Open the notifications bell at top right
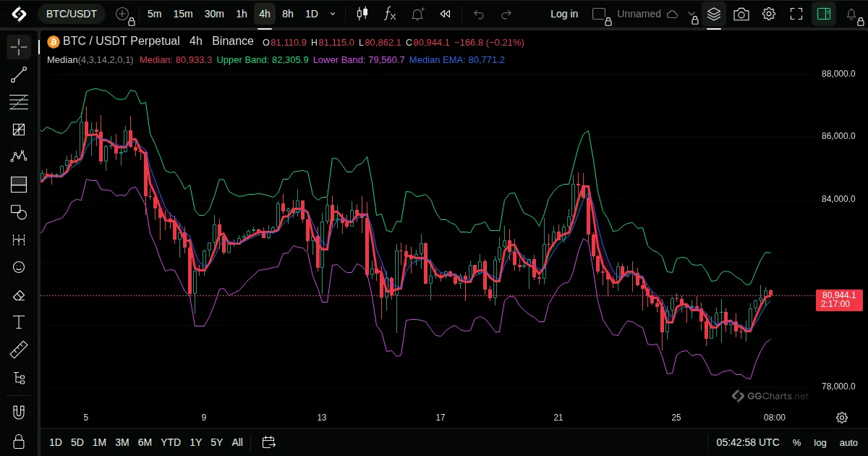This screenshot has height=456, width=868. tap(852, 14)
